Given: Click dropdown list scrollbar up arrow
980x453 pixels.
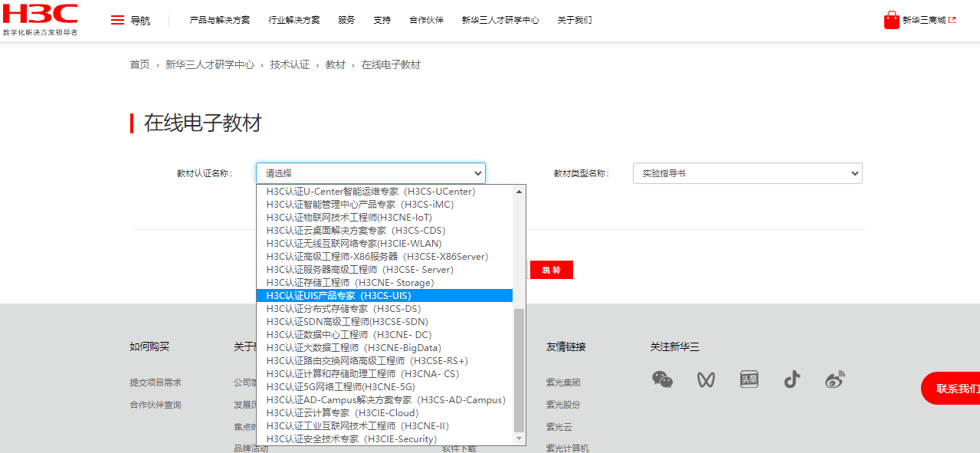Looking at the screenshot, I should (x=519, y=192).
